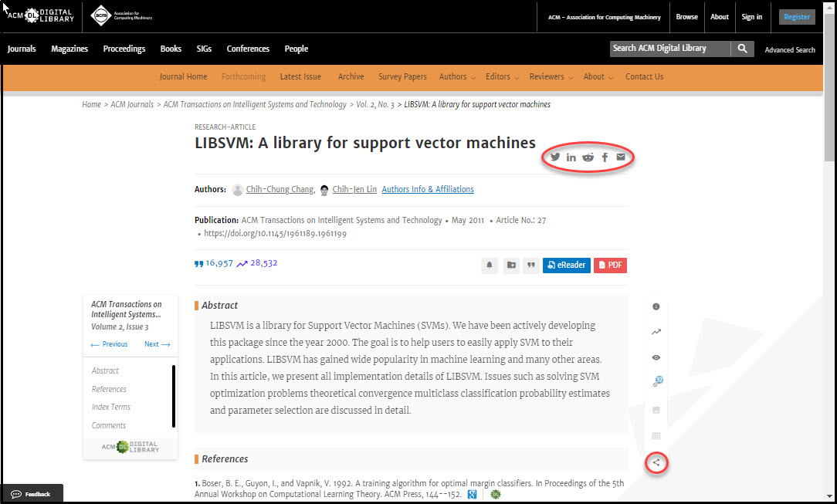Open Contact Us page
This screenshot has height=504, width=837.
click(x=644, y=77)
